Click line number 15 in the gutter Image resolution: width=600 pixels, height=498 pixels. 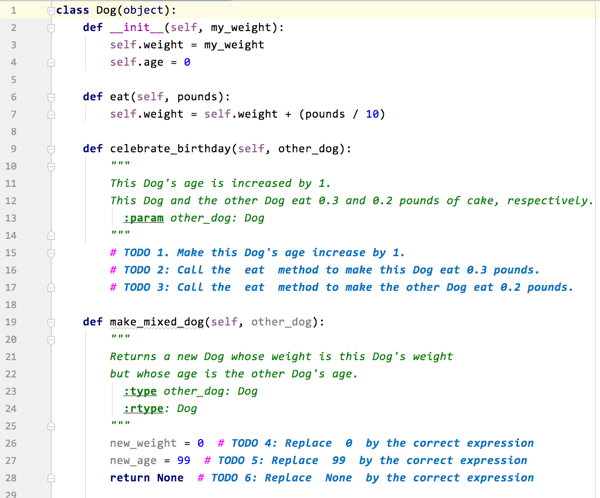(x=12, y=253)
